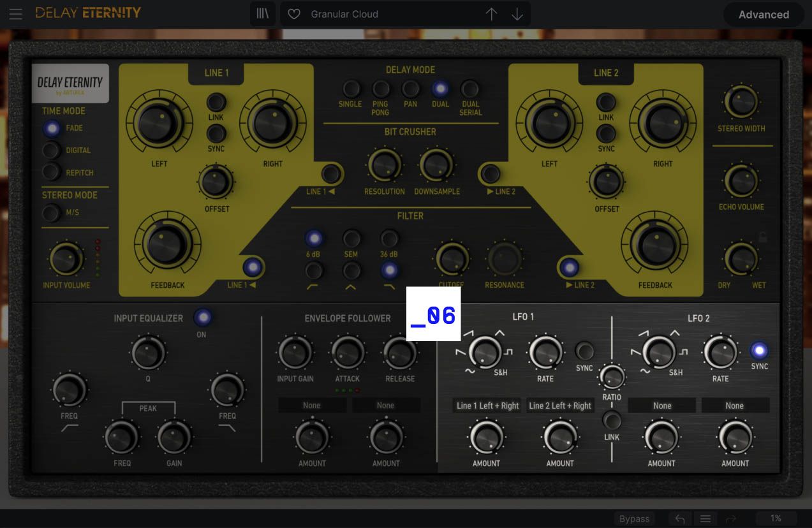Viewport: 812px width, 528px height.
Task: Open first LFO 2 destination None dropdown
Action: coord(662,406)
